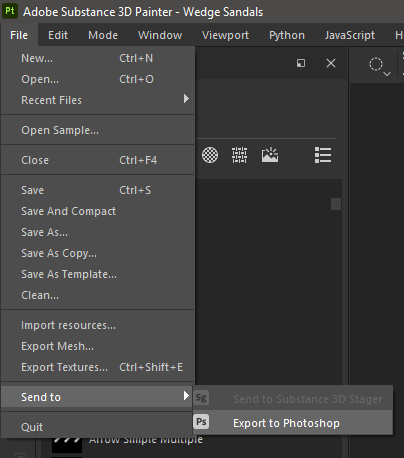Choose Save As Copy...

pos(98,253)
